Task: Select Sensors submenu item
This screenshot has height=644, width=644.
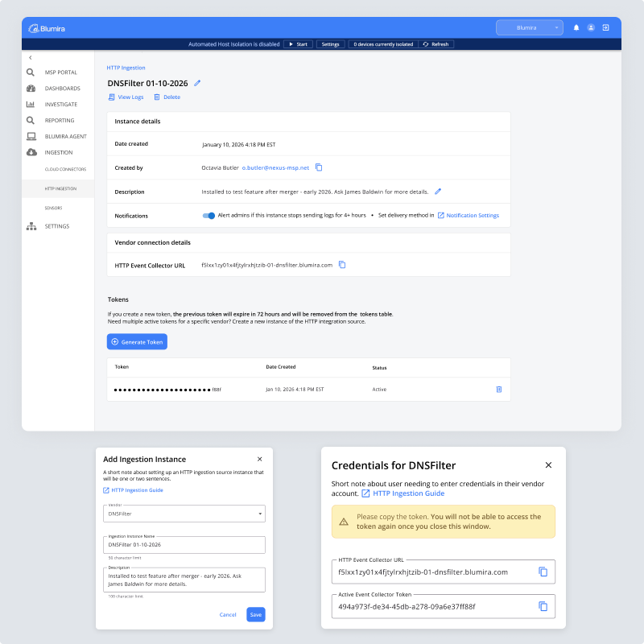Action: (x=53, y=208)
